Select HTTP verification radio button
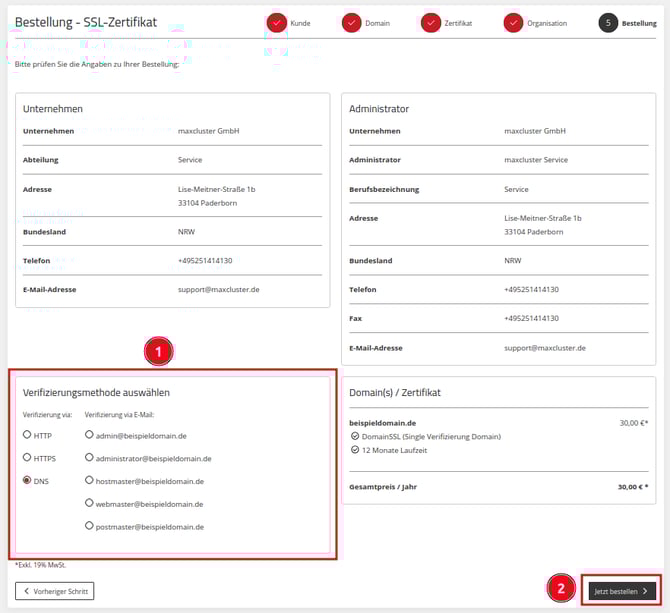The height and width of the screenshot is (613, 670). click(x=27, y=436)
